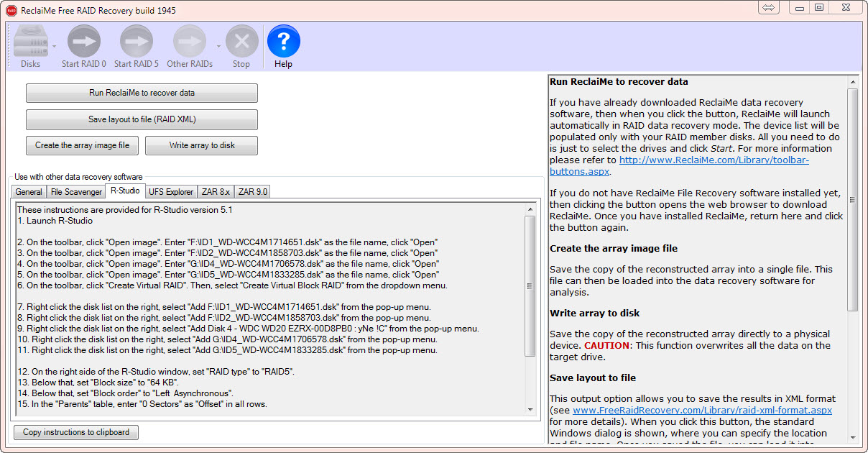Click instructions pane scroll down arrow
The image size is (868, 453).
click(x=530, y=410)
